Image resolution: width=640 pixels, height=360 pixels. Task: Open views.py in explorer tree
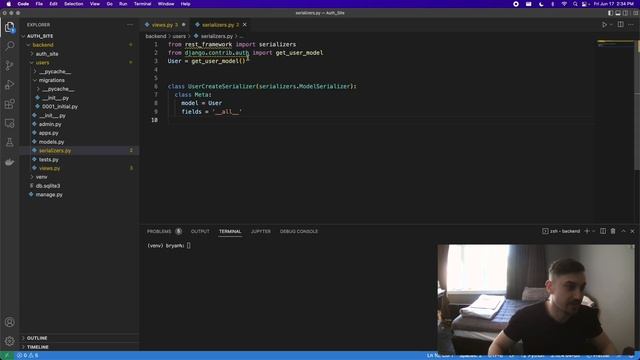[x=49, y=168]
